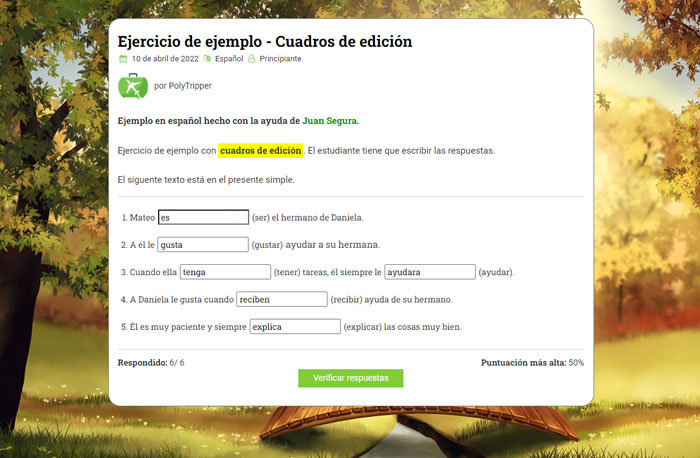Screen dimensions: 700x458
Task: Click the Puntuación más alta 50% text
Action: click(532, 363)
